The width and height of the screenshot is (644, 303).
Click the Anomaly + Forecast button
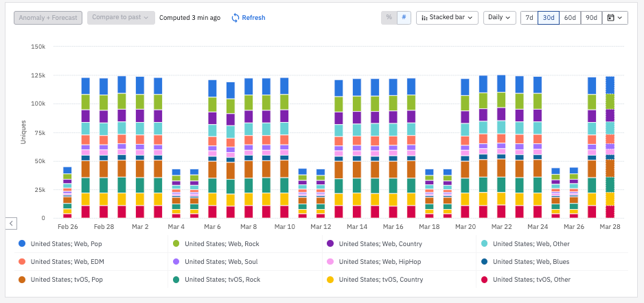point(48,18)
